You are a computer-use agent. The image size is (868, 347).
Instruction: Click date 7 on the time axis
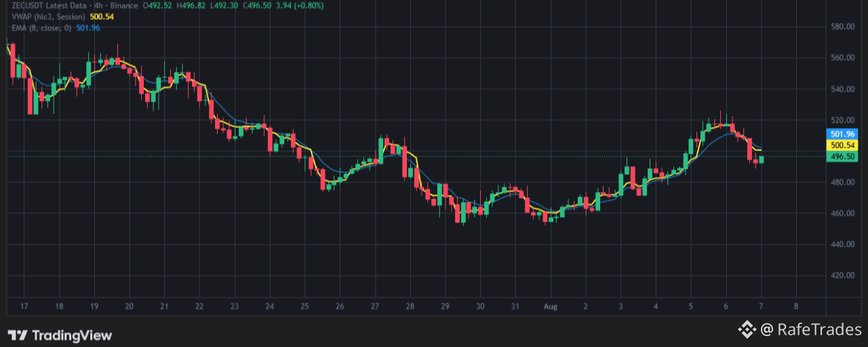[761, 306]
